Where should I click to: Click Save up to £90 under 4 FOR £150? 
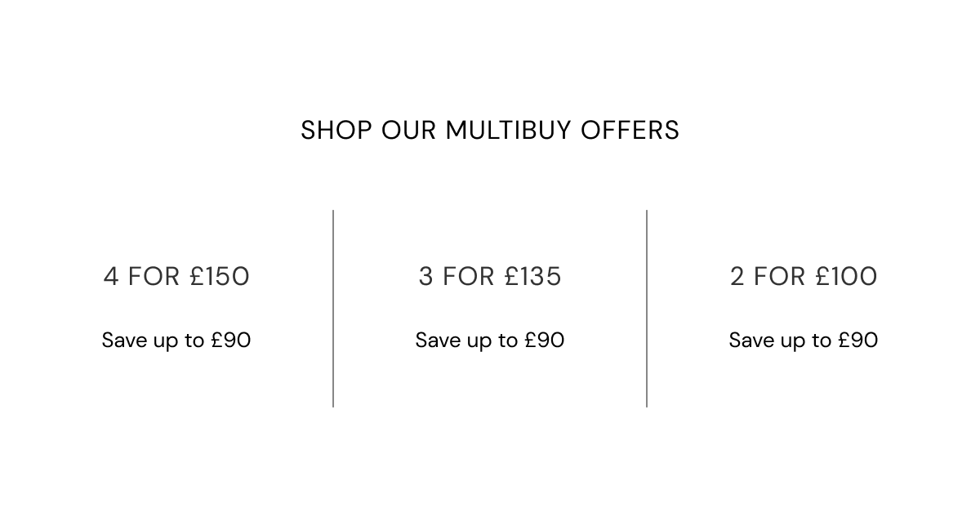point(176,340)
